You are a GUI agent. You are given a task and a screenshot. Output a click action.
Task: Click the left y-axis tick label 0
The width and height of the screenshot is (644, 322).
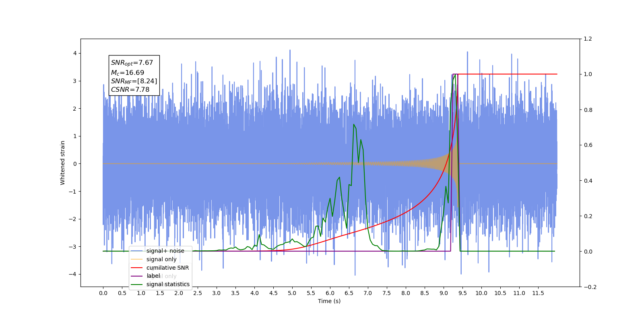[x=75, y=164]
